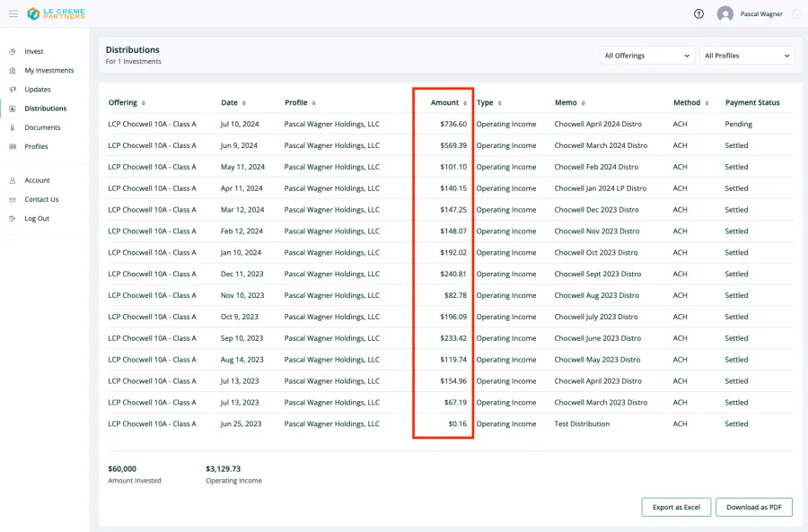Open the All Profiles dropdown
This screenshot has height=532, width=808.
pyautogui.click(x=747, y=56)
